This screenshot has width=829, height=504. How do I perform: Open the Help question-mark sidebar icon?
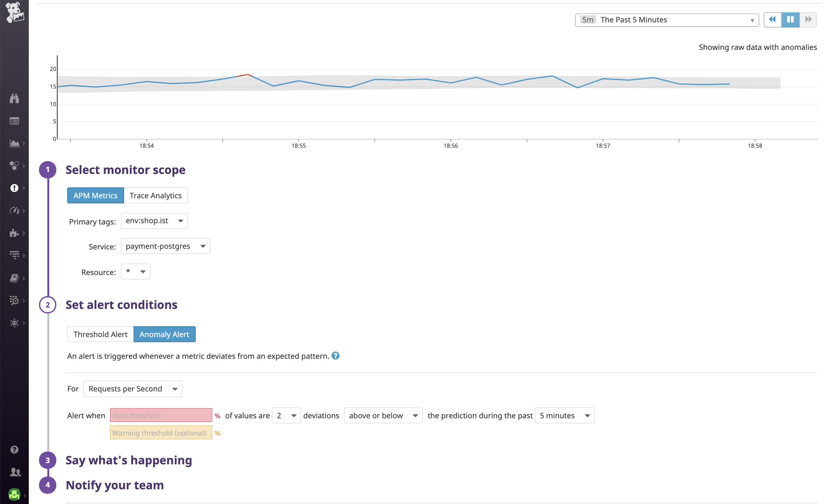pyautogui.click(x=14, y=450)
